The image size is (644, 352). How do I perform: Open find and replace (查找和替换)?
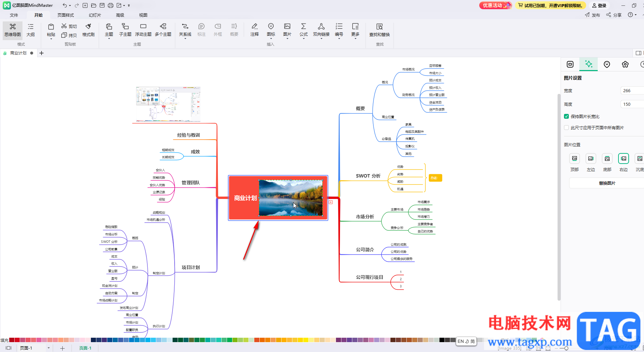[x=380, y=30]
